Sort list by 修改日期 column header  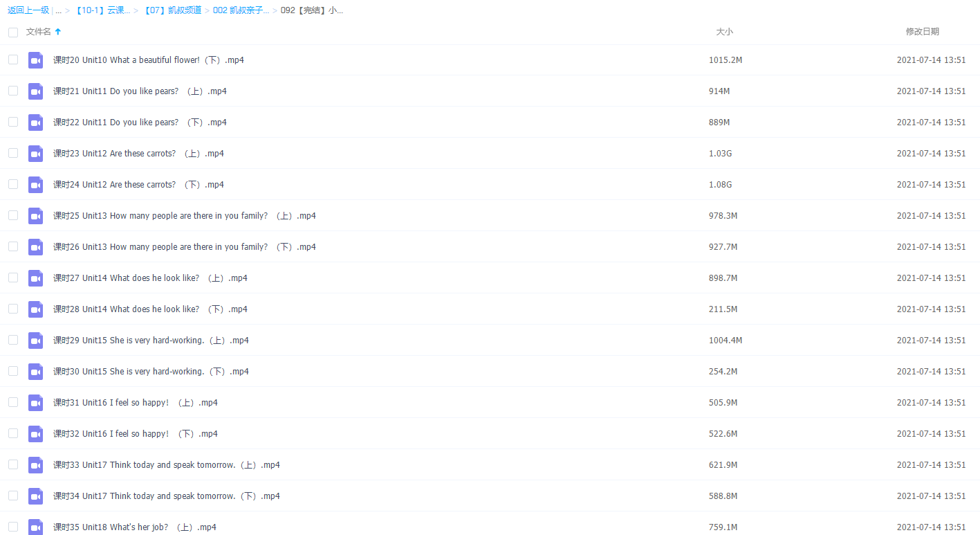922,32
